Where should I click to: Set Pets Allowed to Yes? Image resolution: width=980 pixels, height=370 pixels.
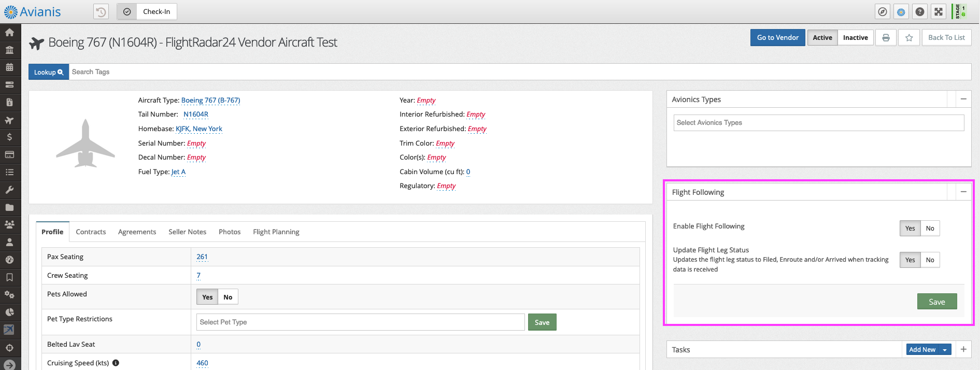click(207, 297)
